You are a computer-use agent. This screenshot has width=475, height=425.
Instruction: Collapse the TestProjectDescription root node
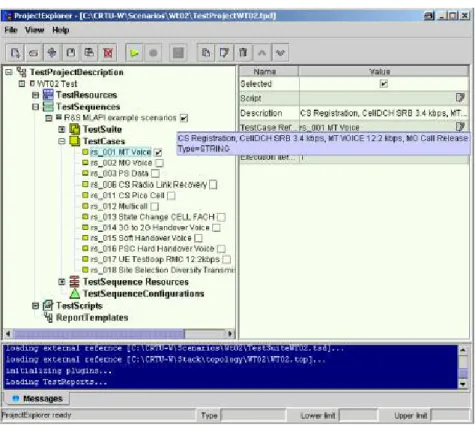point(9,72)
